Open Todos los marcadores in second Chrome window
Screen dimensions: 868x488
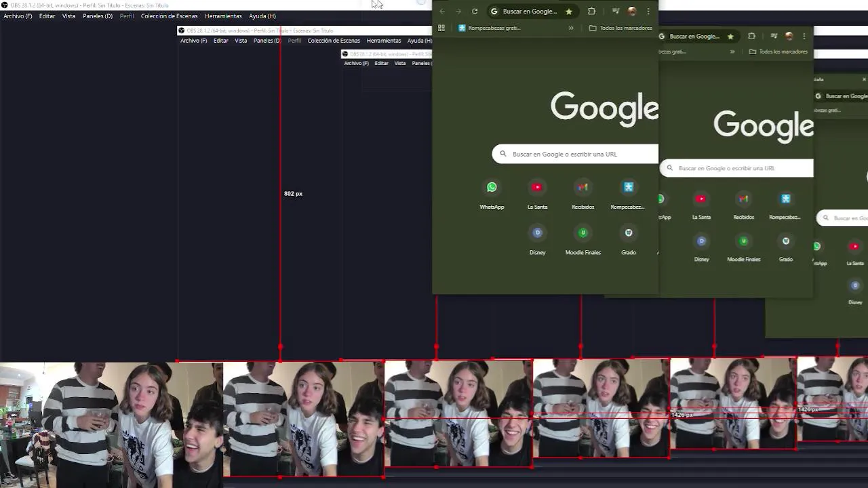tap(778, 52)
